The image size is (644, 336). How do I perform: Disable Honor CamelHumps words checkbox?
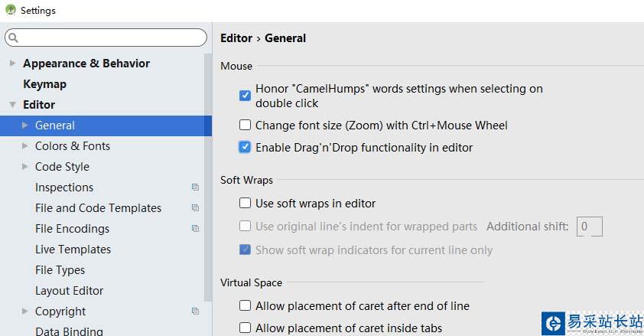(245, 96)
